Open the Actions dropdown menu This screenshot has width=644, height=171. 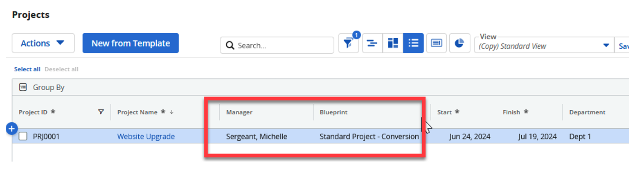tap(43, 43)
